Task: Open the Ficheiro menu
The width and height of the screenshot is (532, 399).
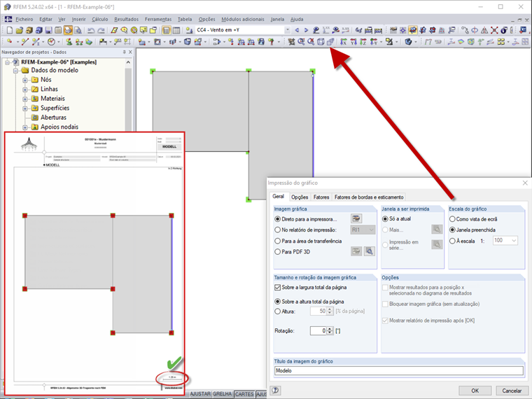Action: point(24,20)
